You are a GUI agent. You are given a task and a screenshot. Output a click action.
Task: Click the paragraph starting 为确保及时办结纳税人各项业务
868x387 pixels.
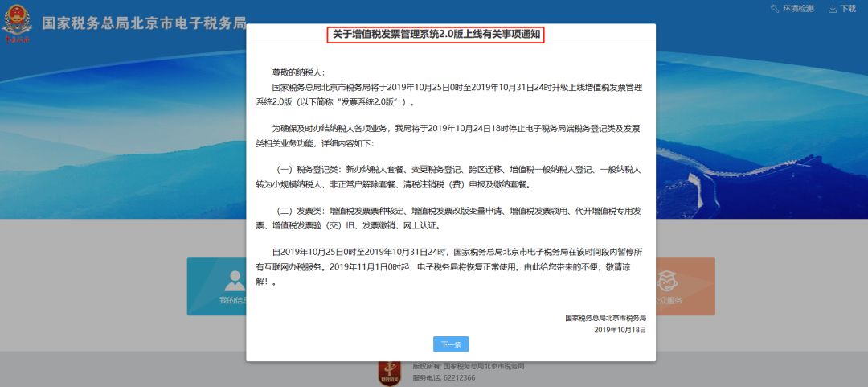coord(448,136)
